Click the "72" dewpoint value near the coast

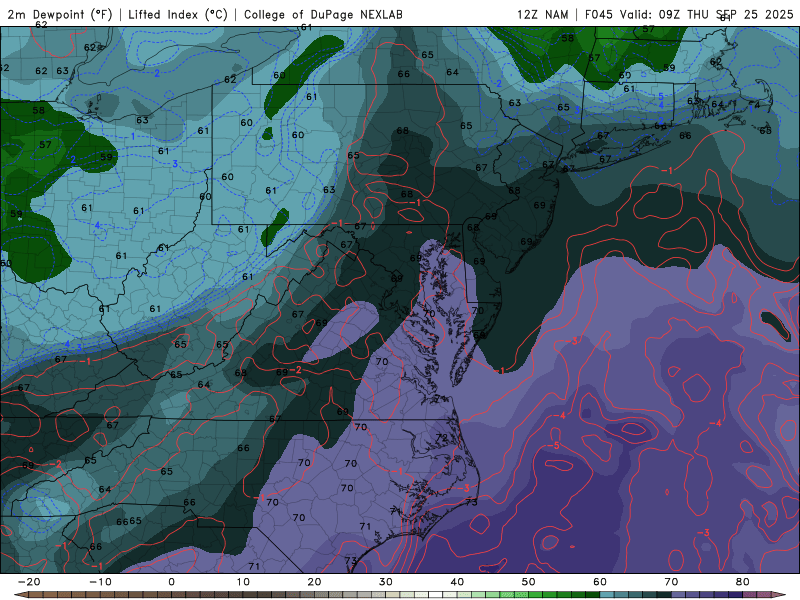point(441,438)
